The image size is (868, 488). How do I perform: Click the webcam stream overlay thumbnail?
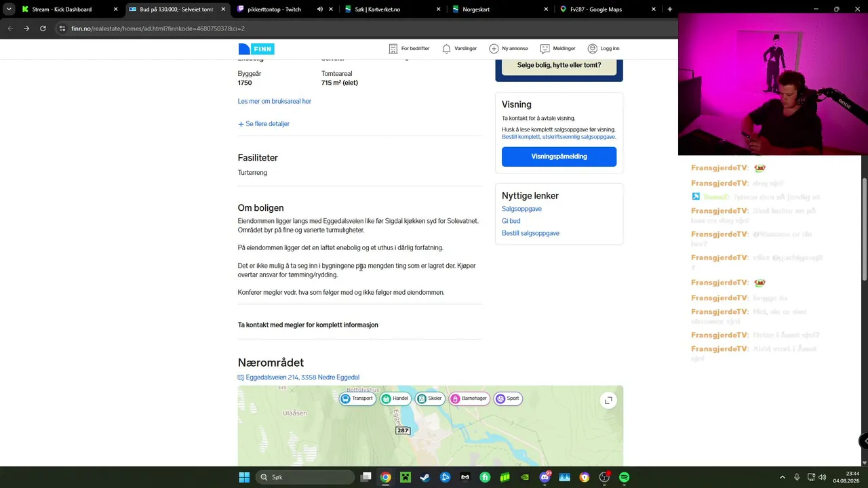coord(773,83)
